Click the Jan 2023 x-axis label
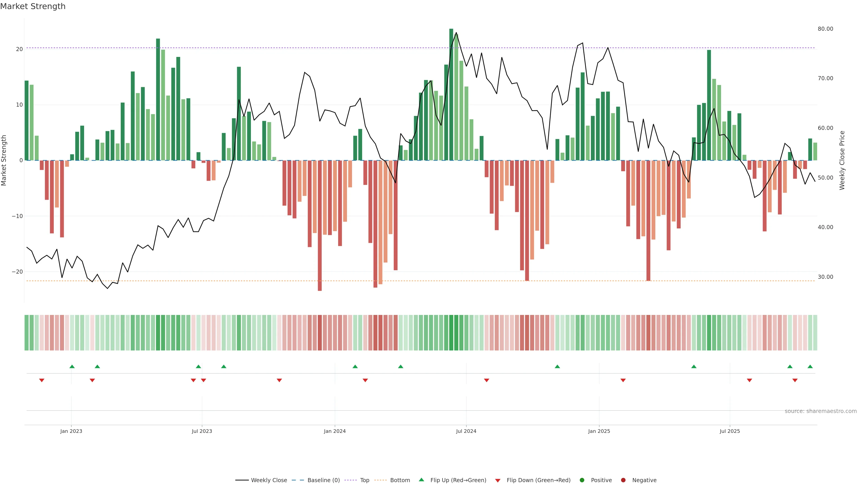 tap(71, 431)
